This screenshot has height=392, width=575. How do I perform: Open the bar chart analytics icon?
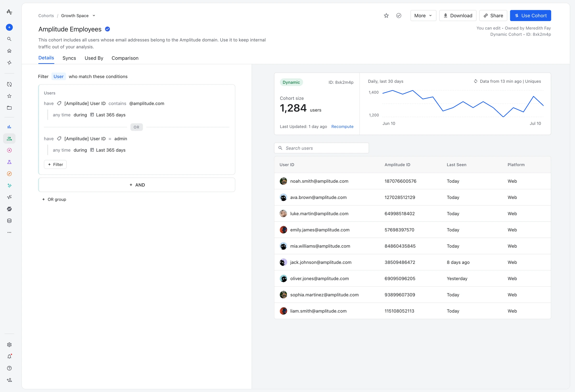9,127
